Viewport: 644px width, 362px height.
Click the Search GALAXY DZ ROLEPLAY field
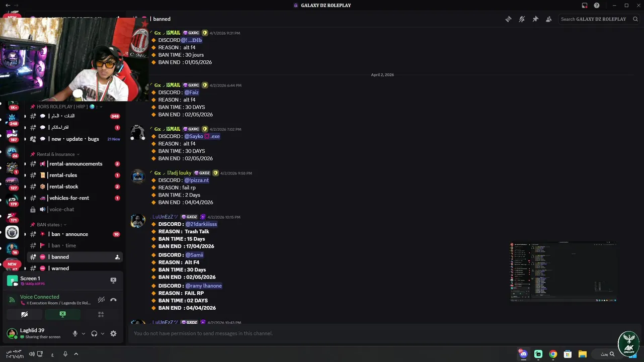[x=595, y=19]
